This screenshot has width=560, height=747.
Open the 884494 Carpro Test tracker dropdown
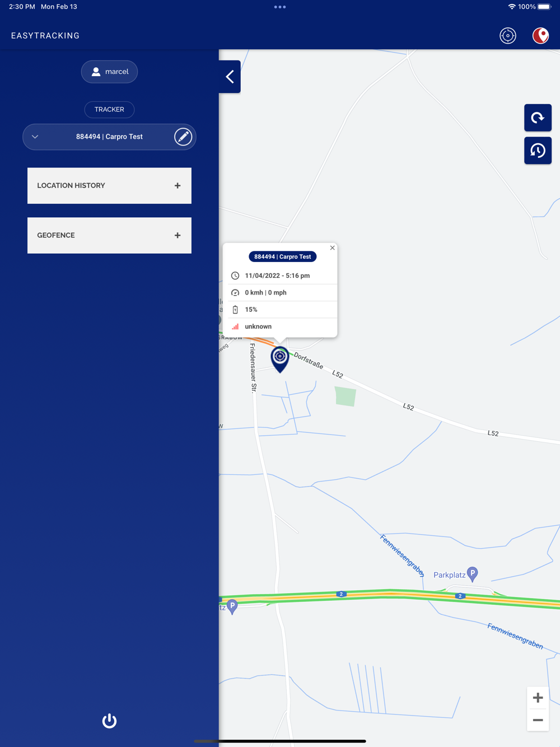click(x=109, y=137)
